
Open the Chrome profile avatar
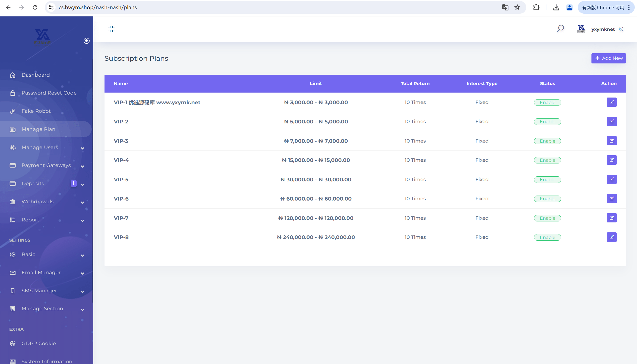pyautogui.click(x=569, y=7)
